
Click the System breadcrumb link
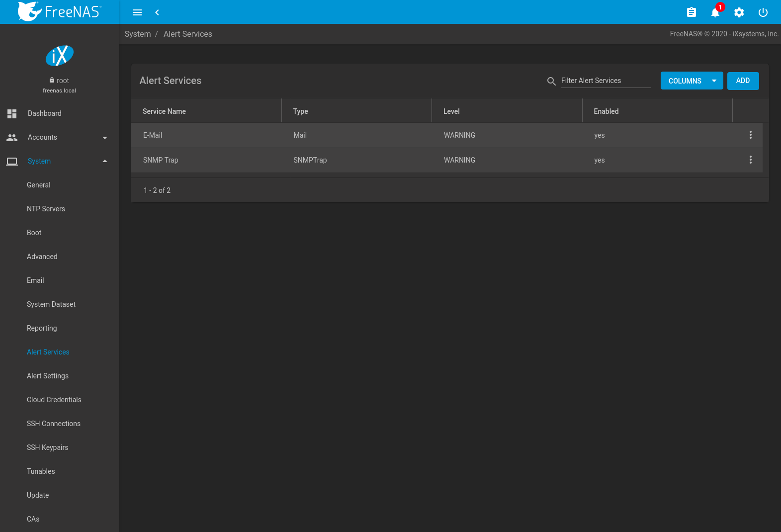point(138,34)
